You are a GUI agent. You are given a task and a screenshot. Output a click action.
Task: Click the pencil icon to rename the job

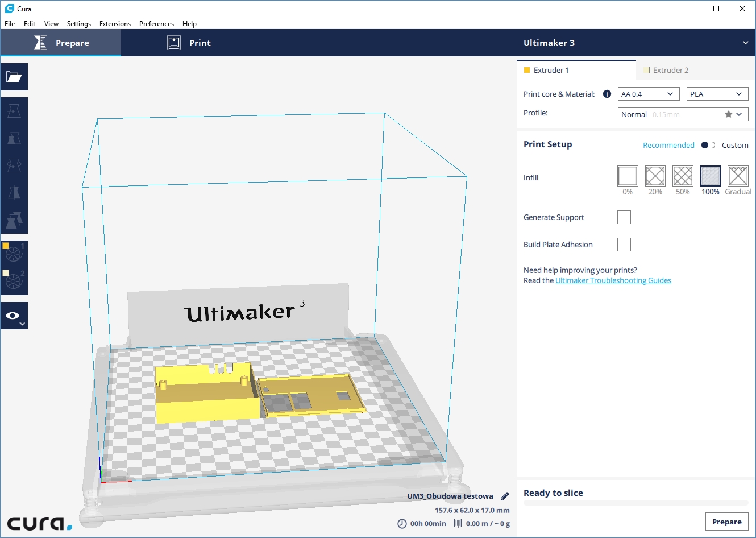pos(505,496)
